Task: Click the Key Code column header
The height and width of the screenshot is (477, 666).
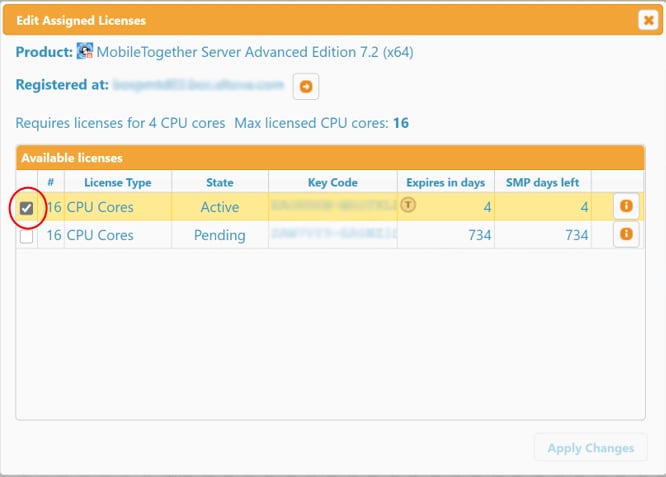Action: [332, 182]
